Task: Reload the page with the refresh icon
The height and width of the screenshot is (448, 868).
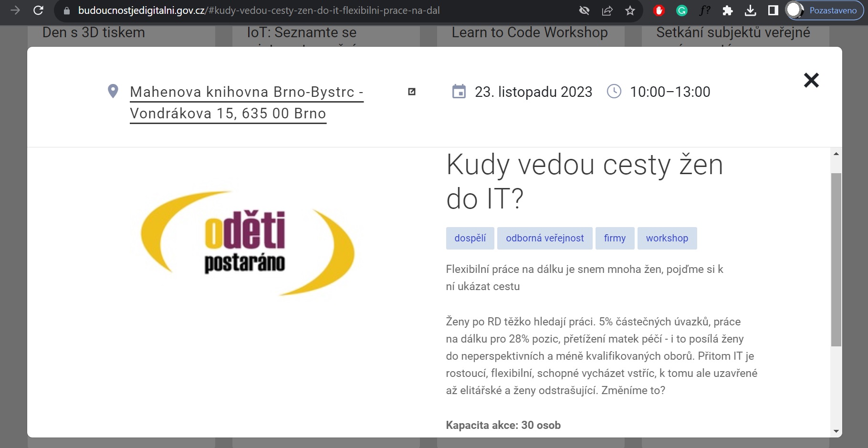Action: [x=38, y=10]
